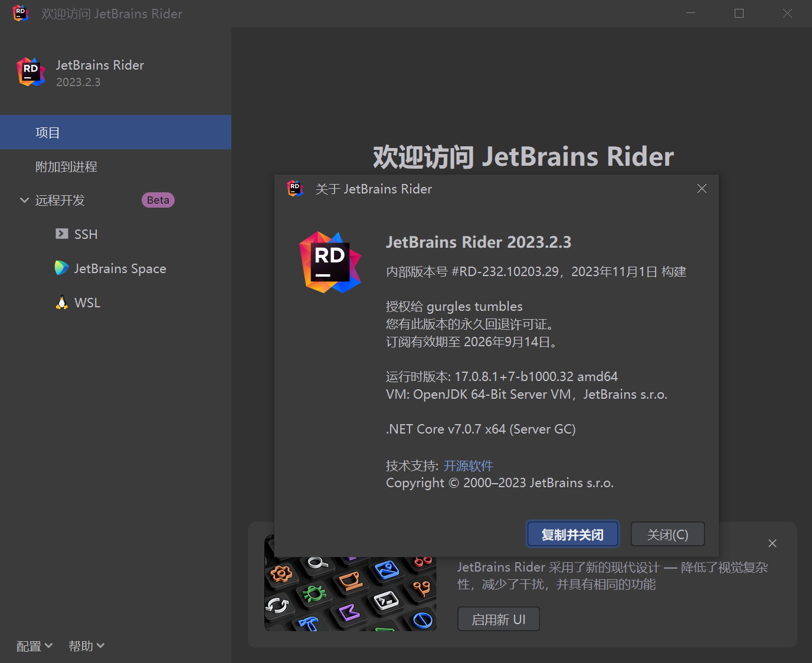
Task: Click the 启用新 UI button
Action: pyautogui.click(x=499, y=619)
